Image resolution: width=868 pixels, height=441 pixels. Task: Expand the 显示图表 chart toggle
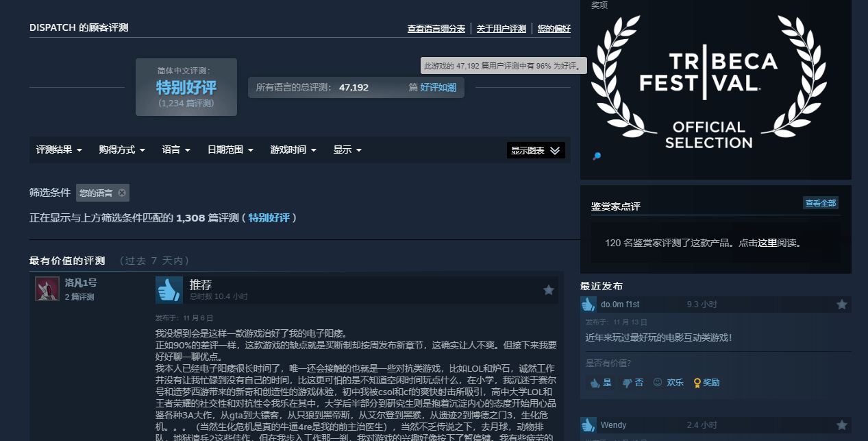(536, 150)
